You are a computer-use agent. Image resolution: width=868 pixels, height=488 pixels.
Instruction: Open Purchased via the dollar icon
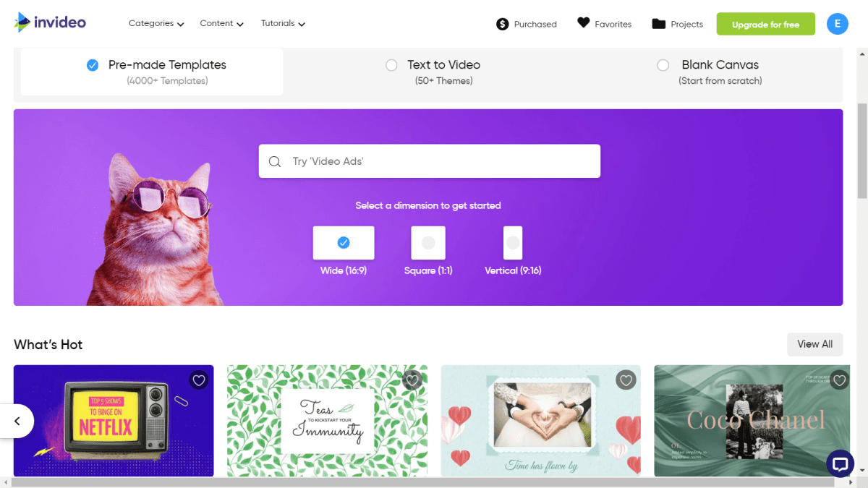[x=503, y=24]
